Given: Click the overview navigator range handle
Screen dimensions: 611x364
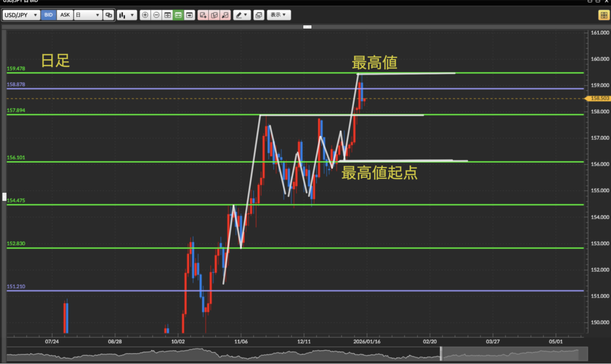Looking at the screenshot, I should click(x=442, y=354).
